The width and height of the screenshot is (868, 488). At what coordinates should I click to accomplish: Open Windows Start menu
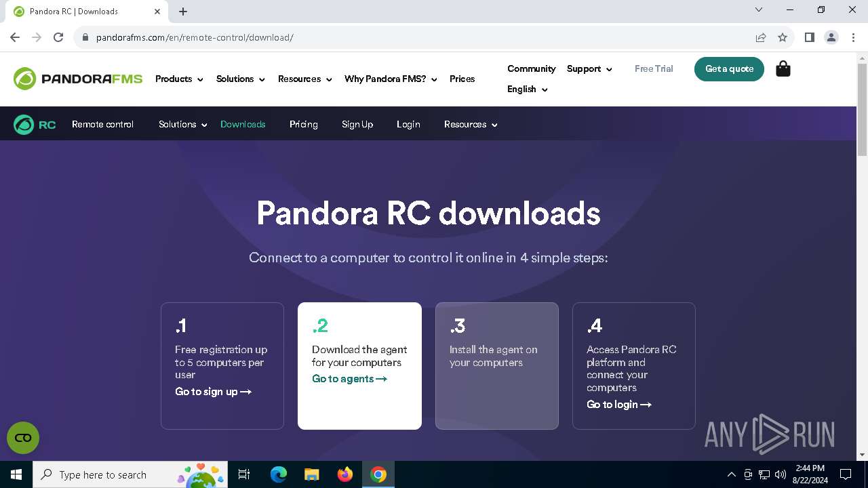tap(16, 474)
